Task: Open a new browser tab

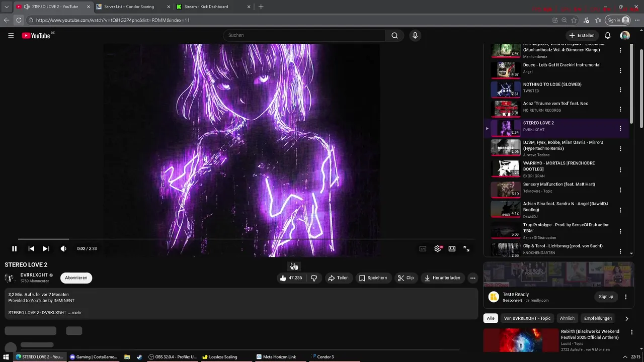Action: pyautogui.click(x=261, y=7)
